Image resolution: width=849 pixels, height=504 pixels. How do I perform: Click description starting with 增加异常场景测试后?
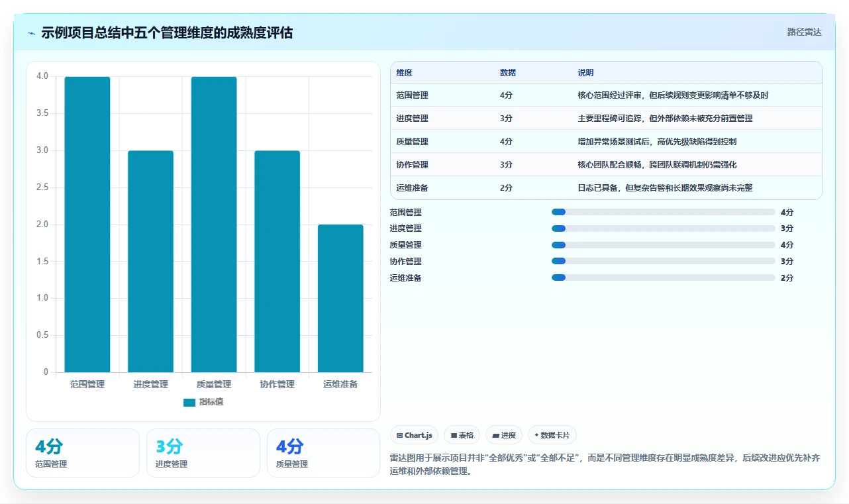pos(657,142)
